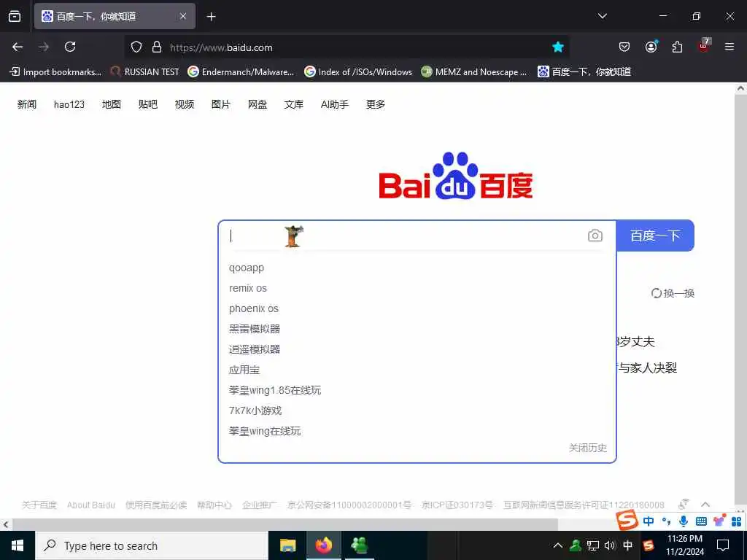Open Sogou soft keyboard icon
This screenshot has width=747, height=560.
(701, 521)
